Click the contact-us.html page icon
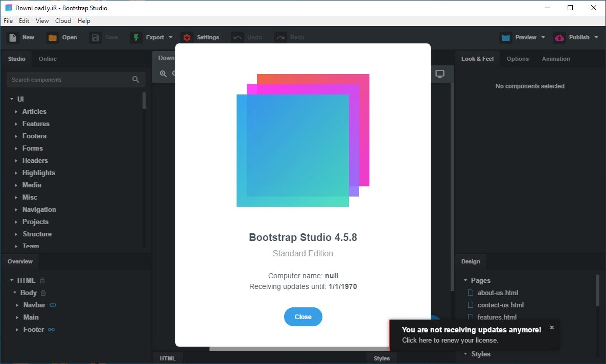The width and height of the screenshot is (606, 364). (471, 305)
